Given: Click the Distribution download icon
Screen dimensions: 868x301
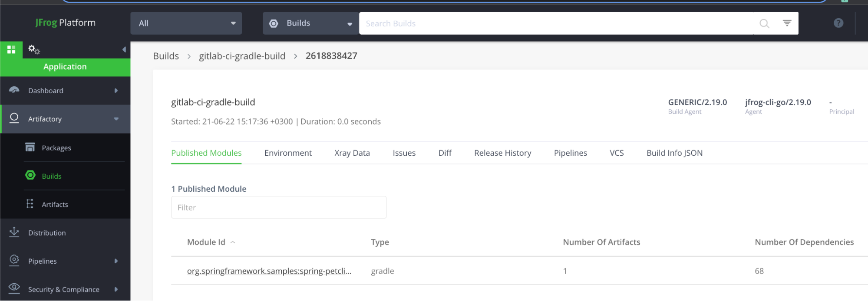Looking at the screenshot, I should [x=14, y=232].
